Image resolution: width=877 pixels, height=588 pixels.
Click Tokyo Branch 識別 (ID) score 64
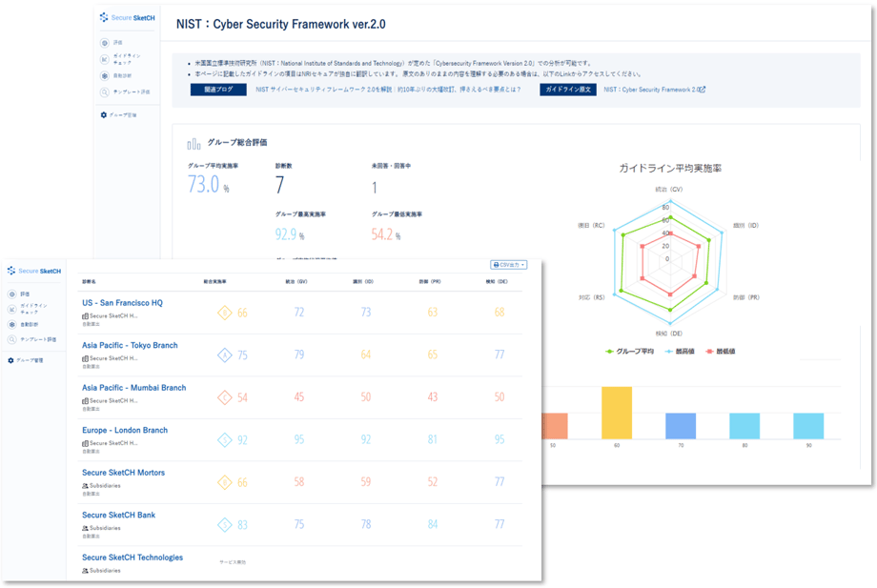366,355
